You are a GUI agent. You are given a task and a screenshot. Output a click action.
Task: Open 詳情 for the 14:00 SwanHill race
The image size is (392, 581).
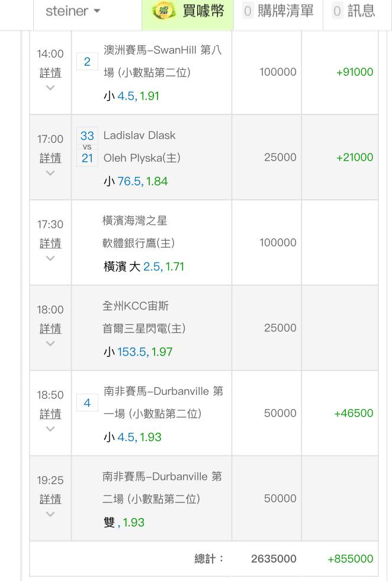[x=50, y=72]
